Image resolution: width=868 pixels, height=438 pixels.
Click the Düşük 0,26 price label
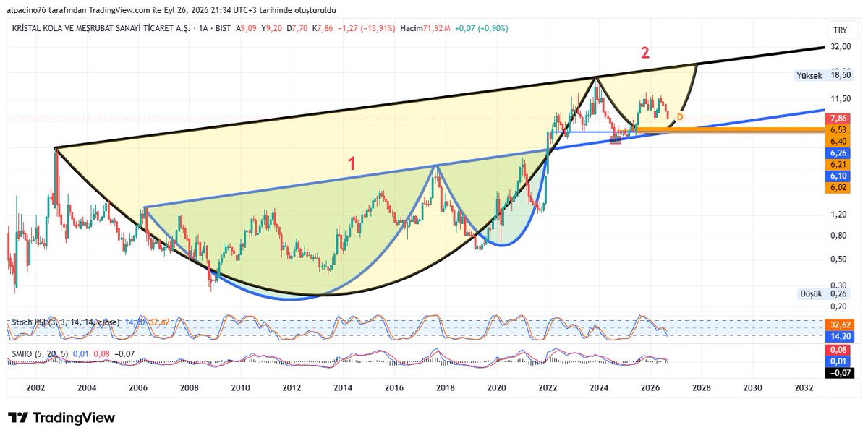pyautogui.click(x=825, y=293)
